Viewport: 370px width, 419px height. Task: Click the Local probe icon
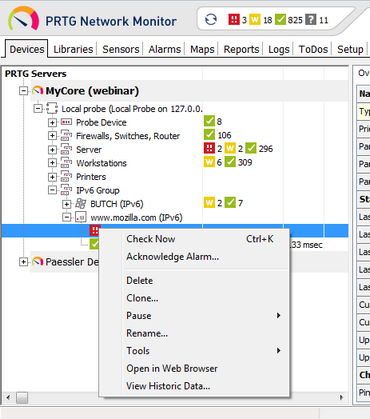(52, 109)
